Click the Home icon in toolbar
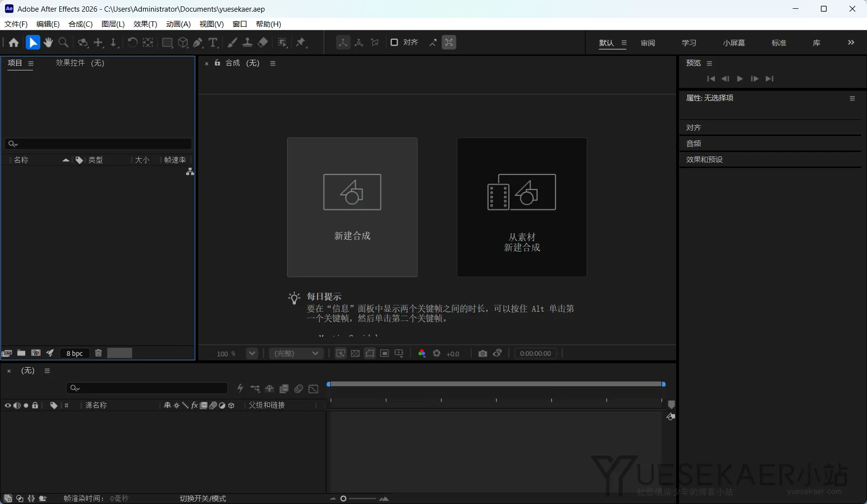The height and width of the screenshot is (504, 867). [14, 43]
